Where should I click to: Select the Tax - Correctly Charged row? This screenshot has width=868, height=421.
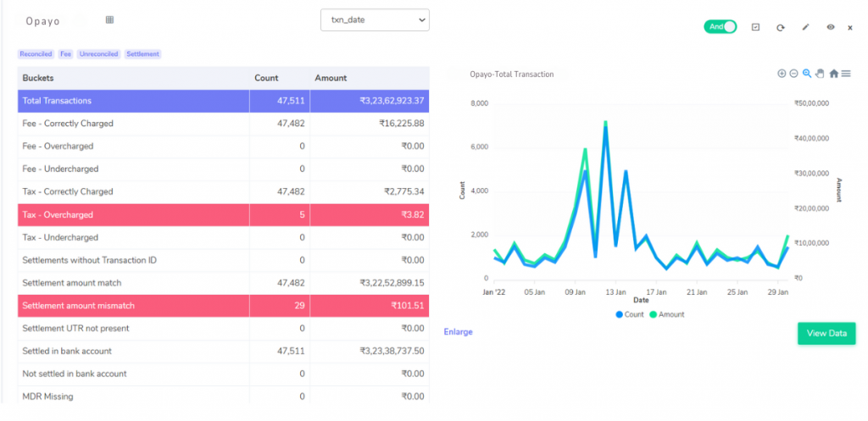click(223, 192)
